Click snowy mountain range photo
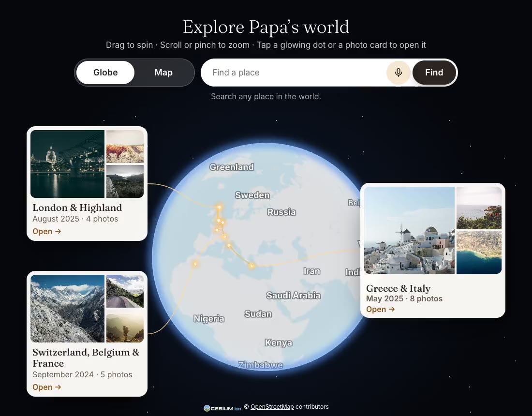532x416 pixels. point(68,309)
